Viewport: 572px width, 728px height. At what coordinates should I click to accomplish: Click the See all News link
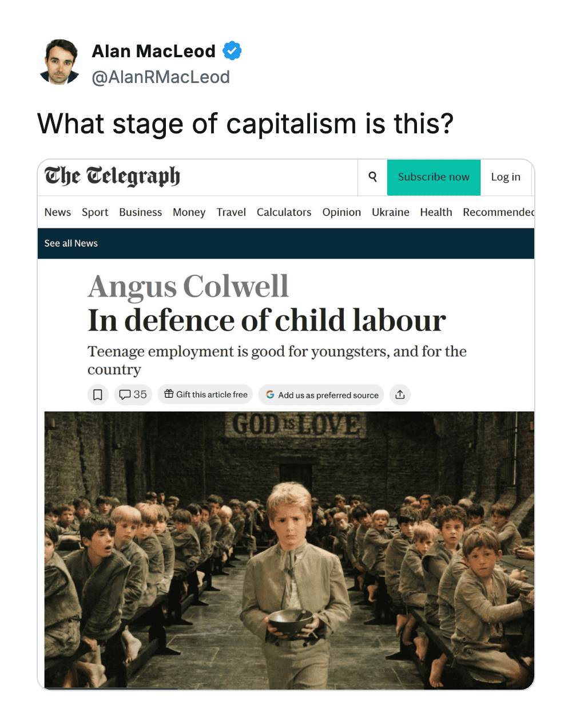point(71,243)
